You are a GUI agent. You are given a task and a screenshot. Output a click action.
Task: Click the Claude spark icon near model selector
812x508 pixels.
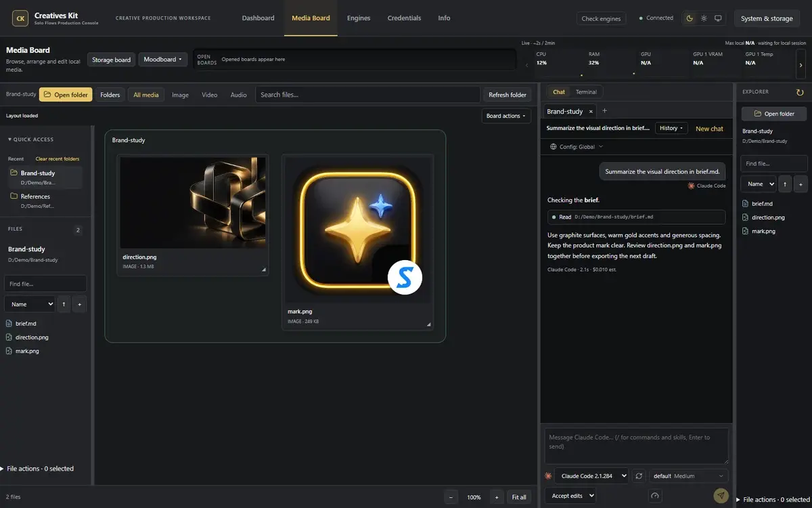pos(548,476)
